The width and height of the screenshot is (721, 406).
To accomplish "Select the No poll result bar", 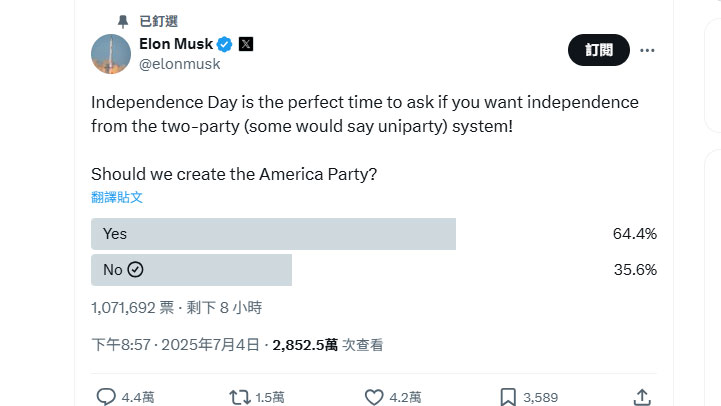I will click(191, 270).
